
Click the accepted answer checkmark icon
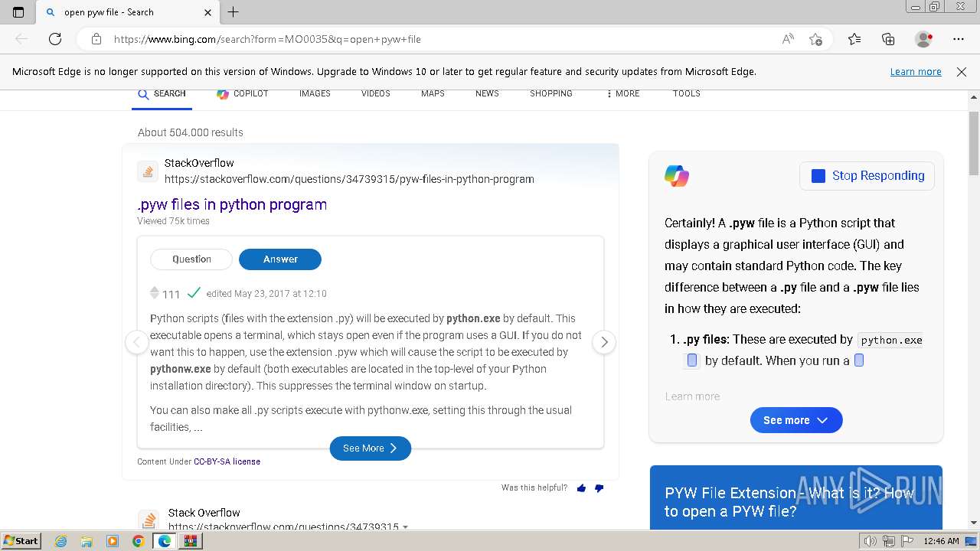pyautogui.click(x=194, y=293)
